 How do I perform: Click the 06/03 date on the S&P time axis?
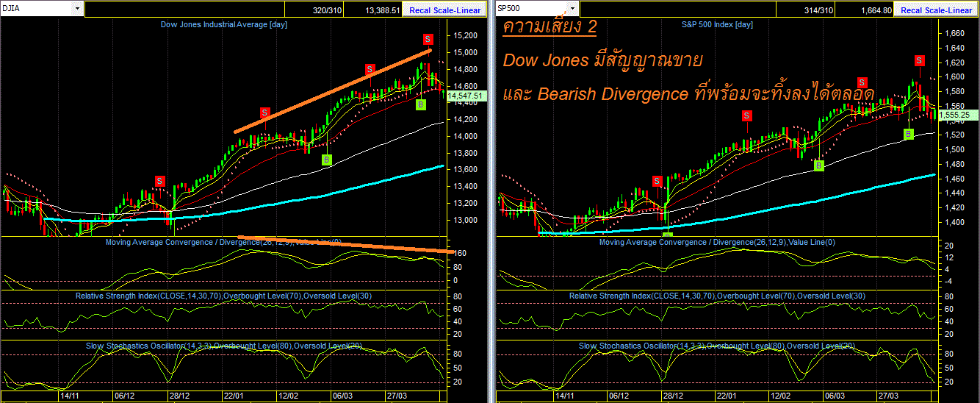point(836,396)
